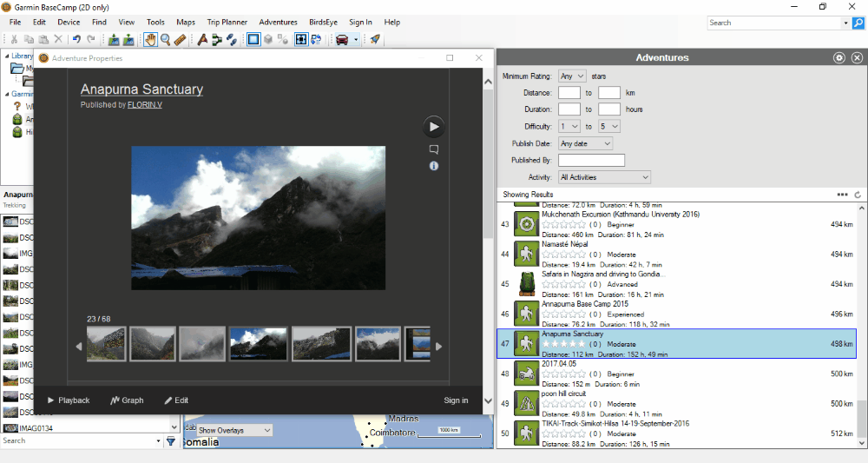
Task: Select the New Waypoint flag tool
Action: [x=202, y=39]
